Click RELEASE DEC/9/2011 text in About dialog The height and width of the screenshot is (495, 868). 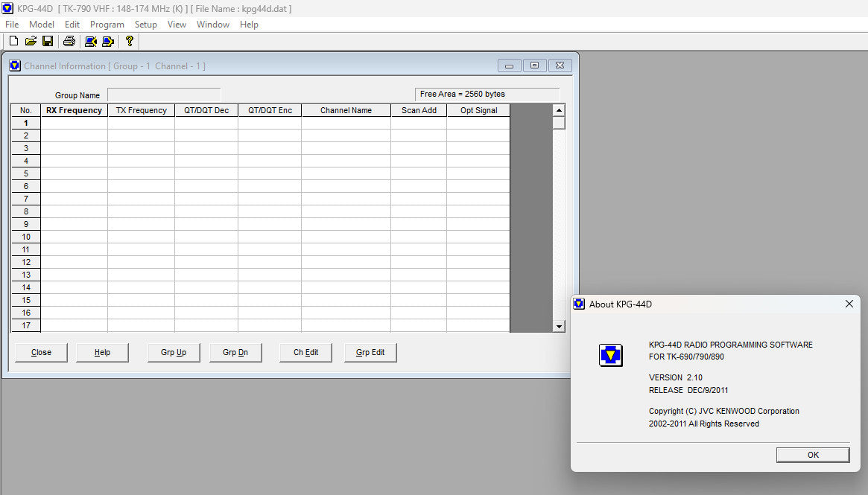[688, 390]
